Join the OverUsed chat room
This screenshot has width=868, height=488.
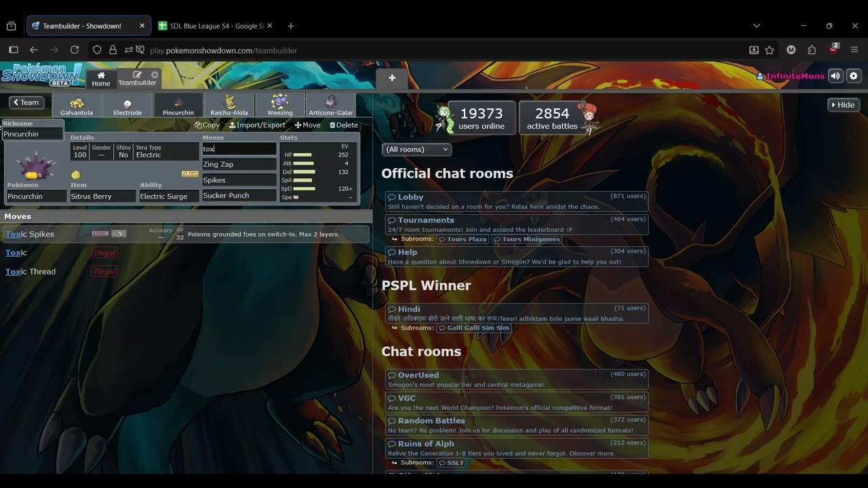(517, 380)
